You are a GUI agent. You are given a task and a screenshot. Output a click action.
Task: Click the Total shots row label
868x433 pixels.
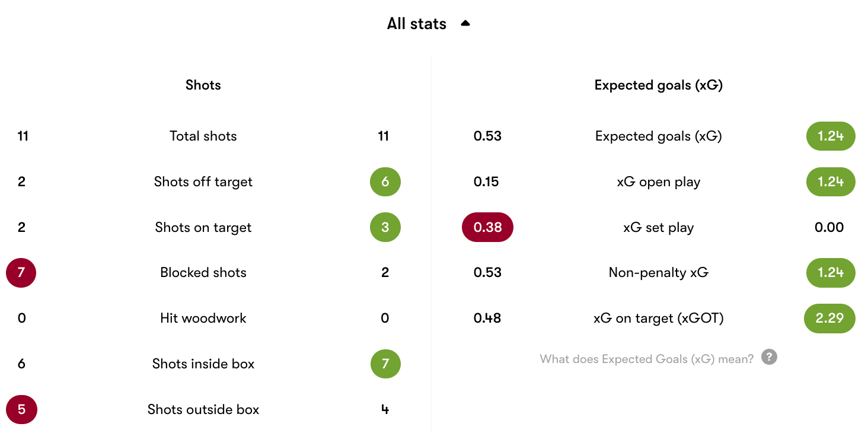pyautogui.click(x=203, y=136)
